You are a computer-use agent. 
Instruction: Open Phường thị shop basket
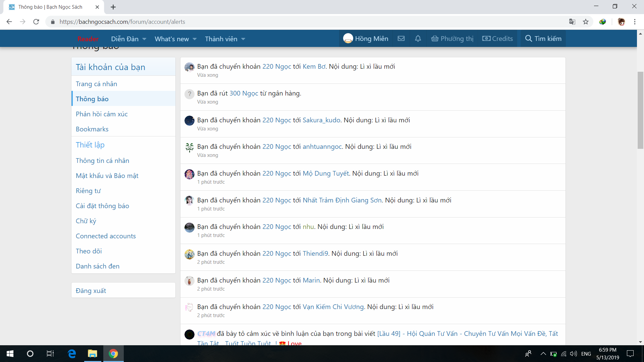point(452,39)
